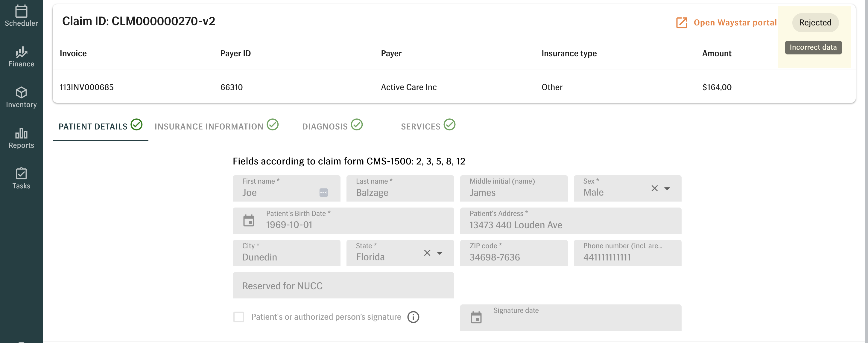Expand the Sex dropdown arrow
The width and height of the screenshot is (868, 343).
[x=667, y=188]
